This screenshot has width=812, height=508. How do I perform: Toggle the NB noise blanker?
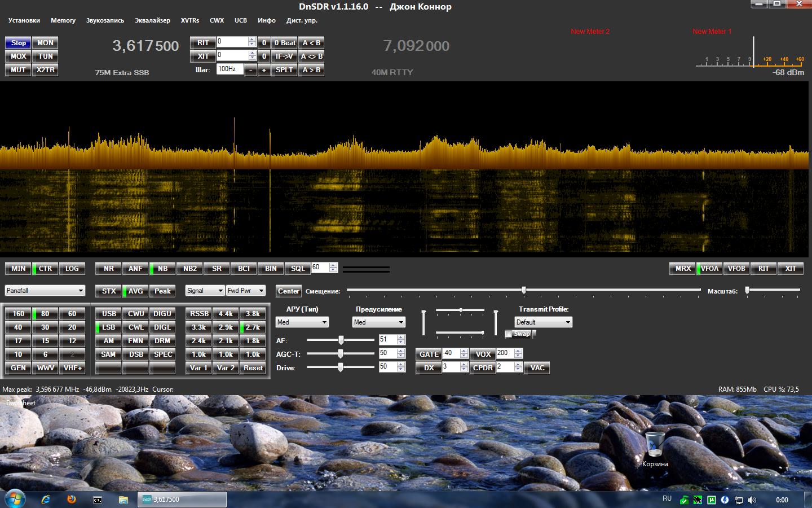pos(162,269)
